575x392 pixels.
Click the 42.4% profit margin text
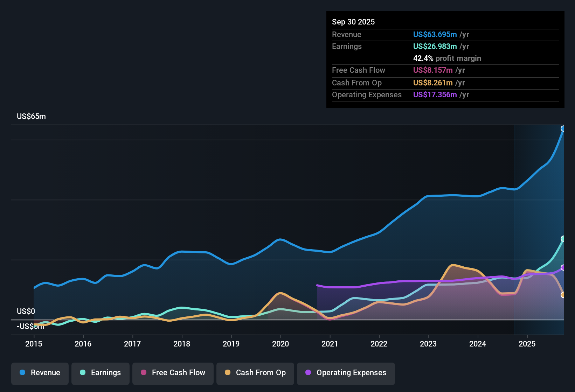[447, 58]
